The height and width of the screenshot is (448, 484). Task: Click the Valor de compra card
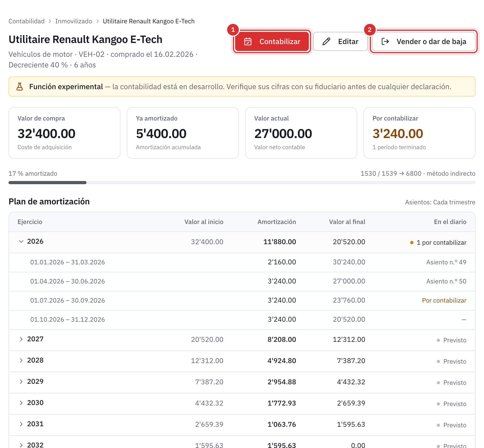[64, 133]
